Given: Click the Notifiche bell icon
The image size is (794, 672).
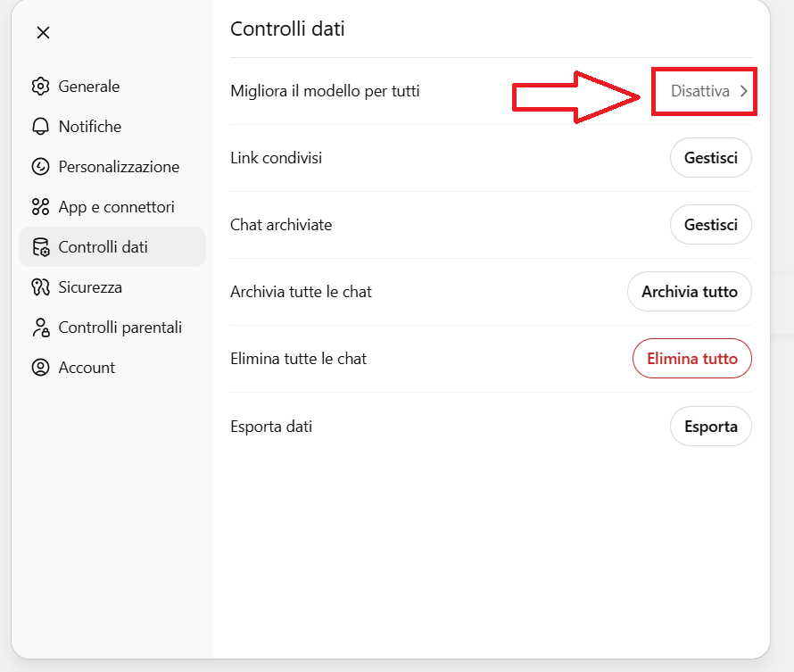Looking at the screenshot, I should pos(40,127).
